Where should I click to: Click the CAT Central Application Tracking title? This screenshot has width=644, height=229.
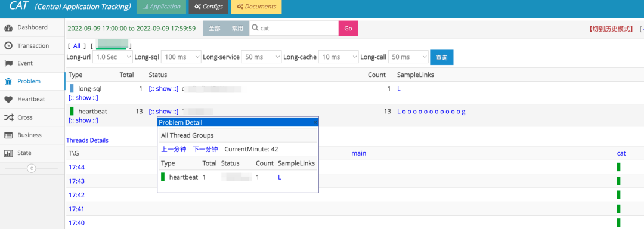(70, 7)
